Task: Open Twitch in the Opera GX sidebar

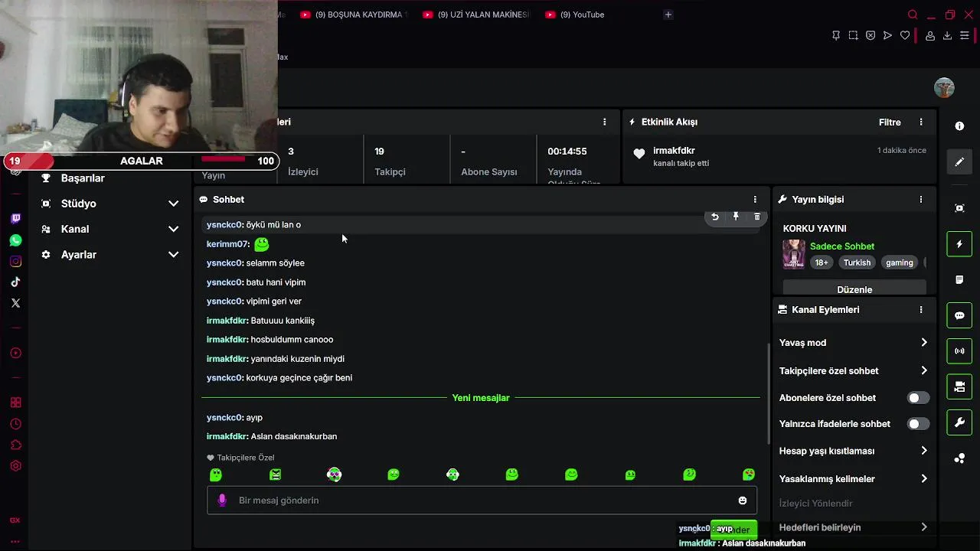Action: click(x=15, y=219)
